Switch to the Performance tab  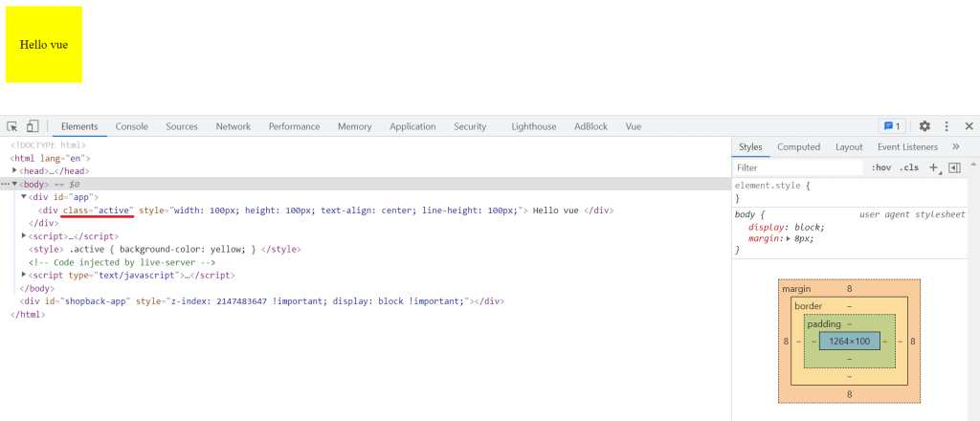pyautogui.click(x=295, y=126)
